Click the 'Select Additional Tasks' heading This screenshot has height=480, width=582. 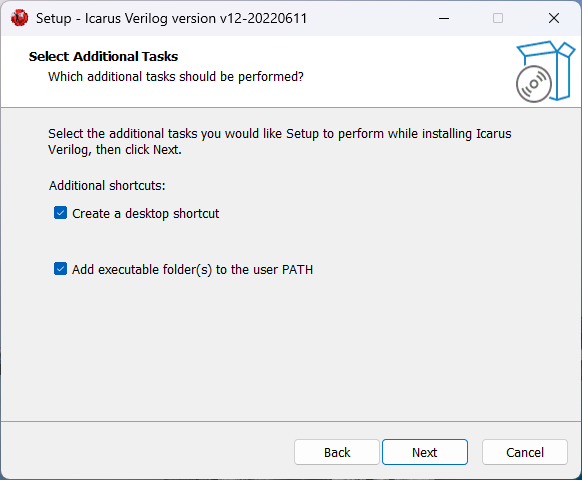point(103,56)
